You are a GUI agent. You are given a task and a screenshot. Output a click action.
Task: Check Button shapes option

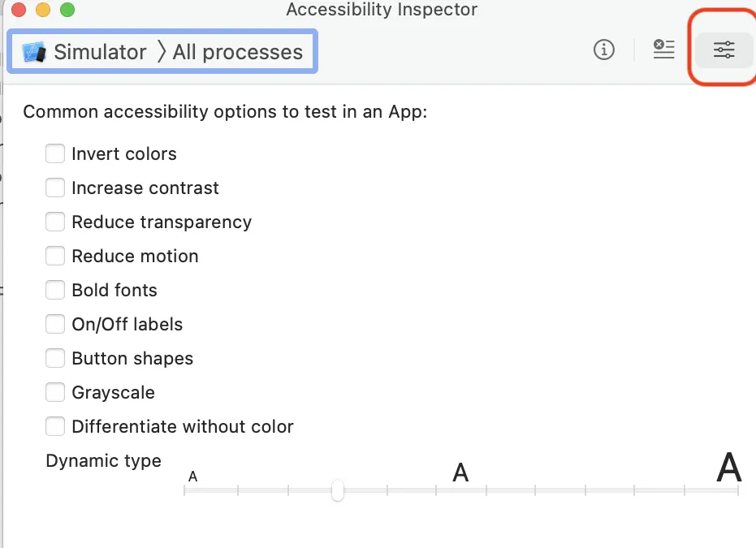point(55,358)
